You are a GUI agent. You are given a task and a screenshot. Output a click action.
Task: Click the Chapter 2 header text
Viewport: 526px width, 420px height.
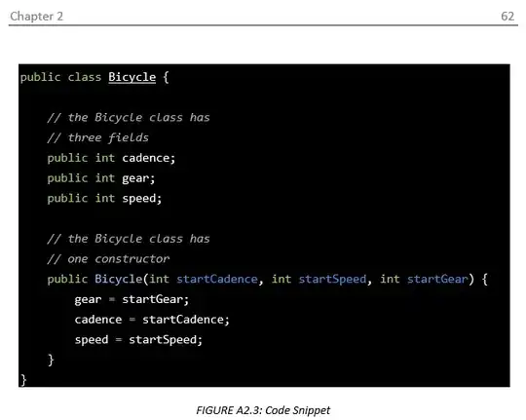37,17
